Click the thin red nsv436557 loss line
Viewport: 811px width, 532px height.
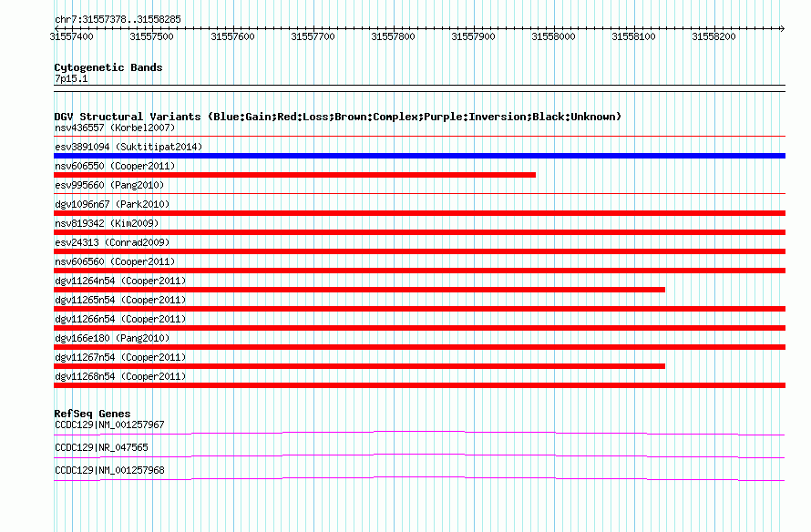pyautogui.click(x=419, y=137)
